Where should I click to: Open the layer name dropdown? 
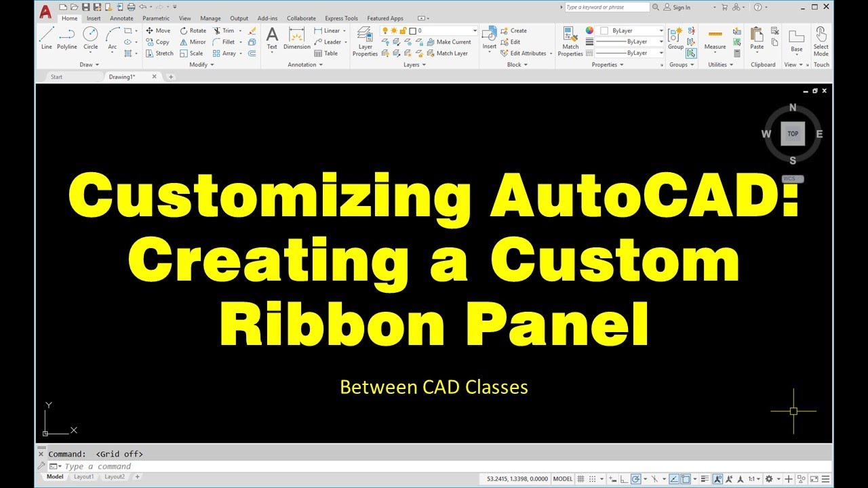tap(475, 30)
